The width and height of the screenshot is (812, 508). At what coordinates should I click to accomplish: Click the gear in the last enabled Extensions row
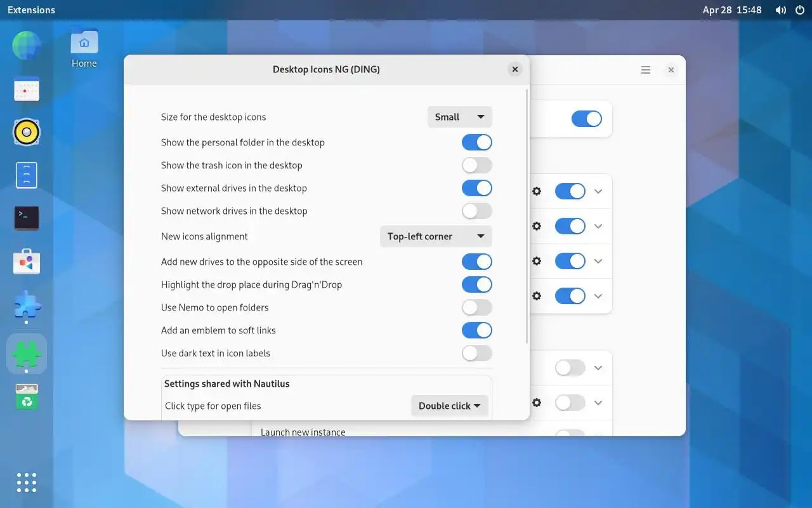537,296
